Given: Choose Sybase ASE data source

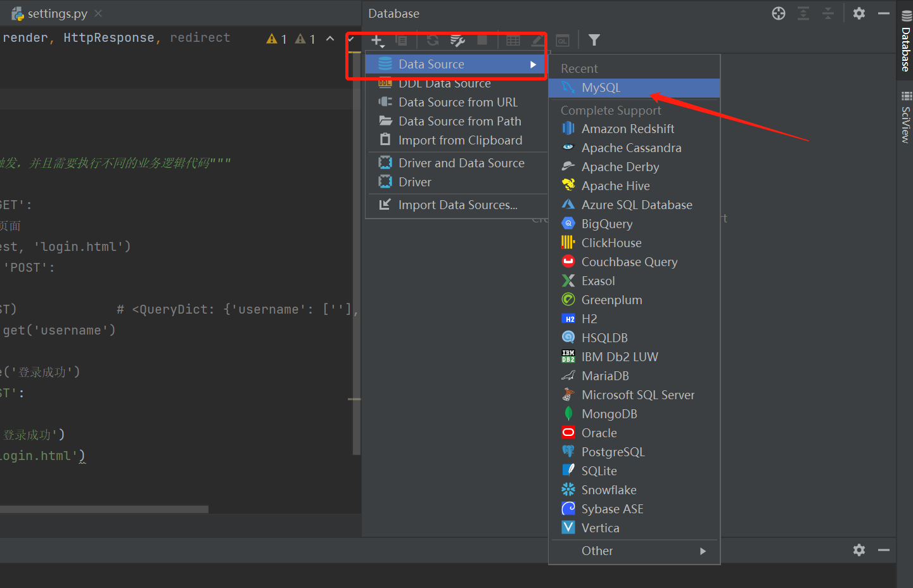Looking at the screenshot, I should [634, 509].
